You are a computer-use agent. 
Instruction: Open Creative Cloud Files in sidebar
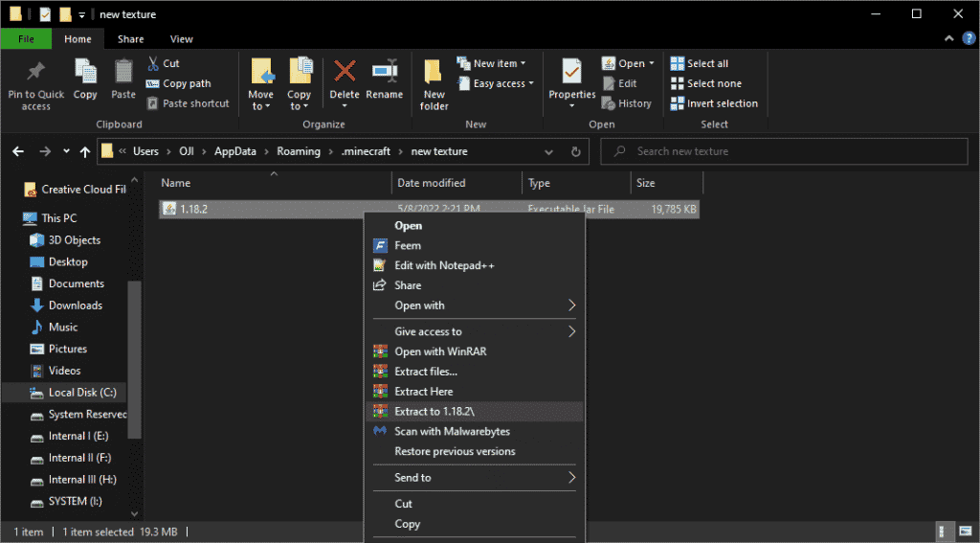pyautogui.click(x=75, y=189)
